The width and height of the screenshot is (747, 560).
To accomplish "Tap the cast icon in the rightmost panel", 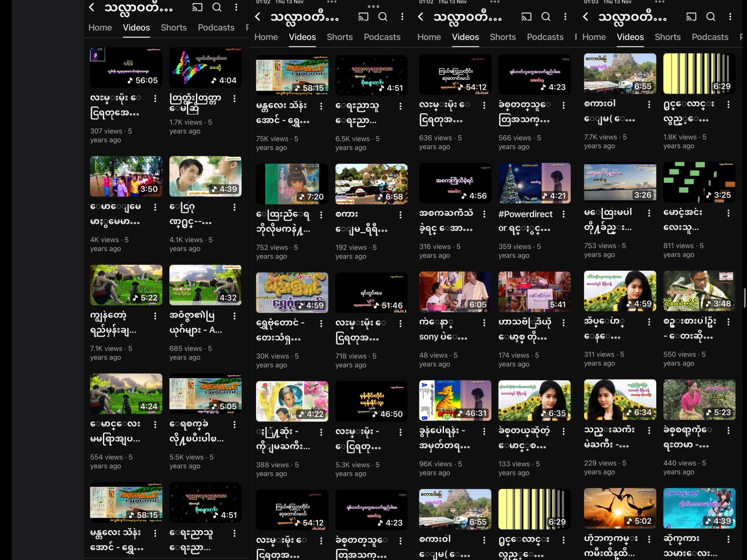I will (691, 17).
